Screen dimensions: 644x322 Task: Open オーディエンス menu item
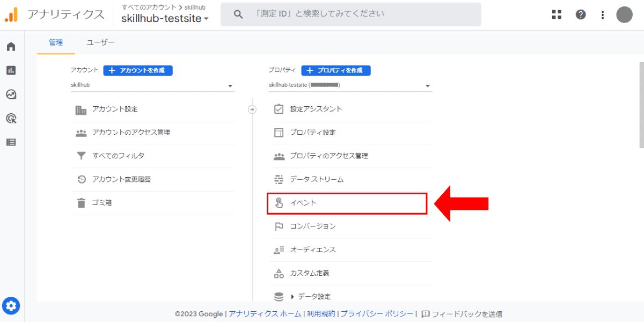350,250
